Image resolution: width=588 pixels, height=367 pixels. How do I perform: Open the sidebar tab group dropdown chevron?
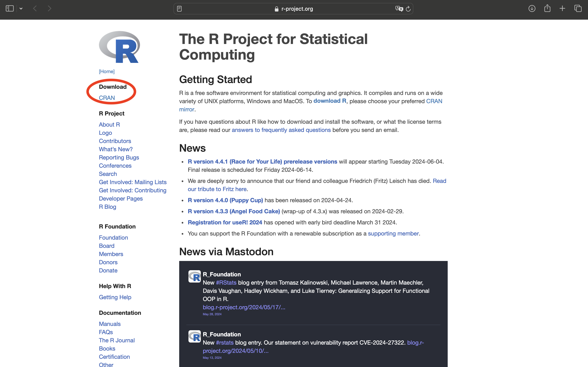(x=21, y=8)
